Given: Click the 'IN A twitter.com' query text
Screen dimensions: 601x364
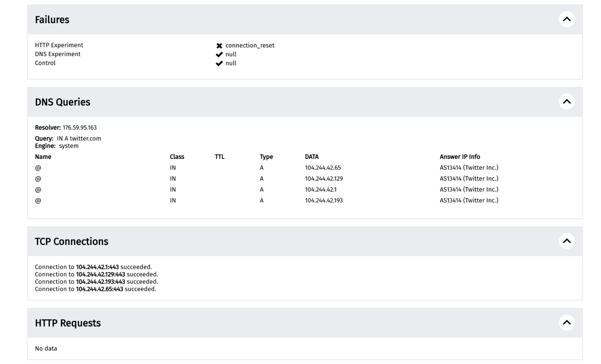Looking at the screenshot, I should (x=79, y=139).
